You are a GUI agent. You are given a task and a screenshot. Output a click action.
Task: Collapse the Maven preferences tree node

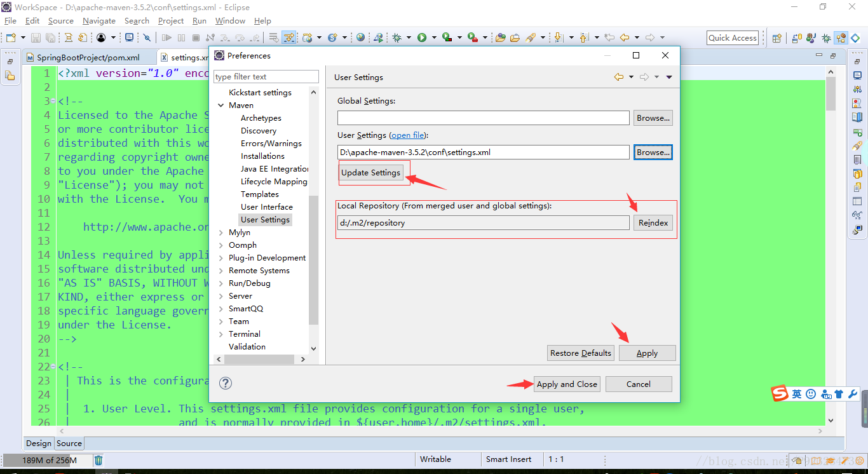coord(221,105)
